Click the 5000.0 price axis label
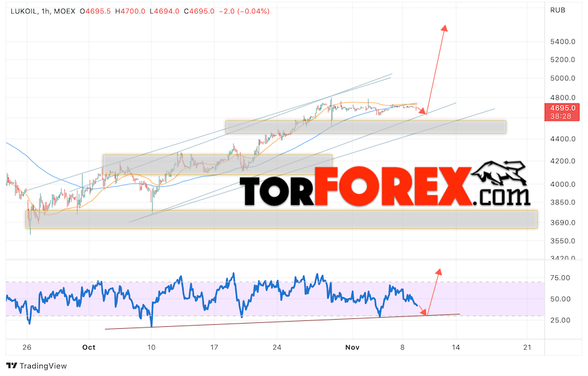Viewport: 588px width, 376px height. click(x=562, y=79)
